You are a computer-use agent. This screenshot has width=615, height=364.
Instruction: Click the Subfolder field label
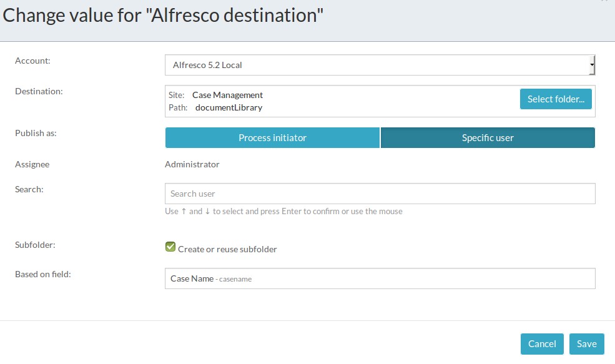pos(35,245)
